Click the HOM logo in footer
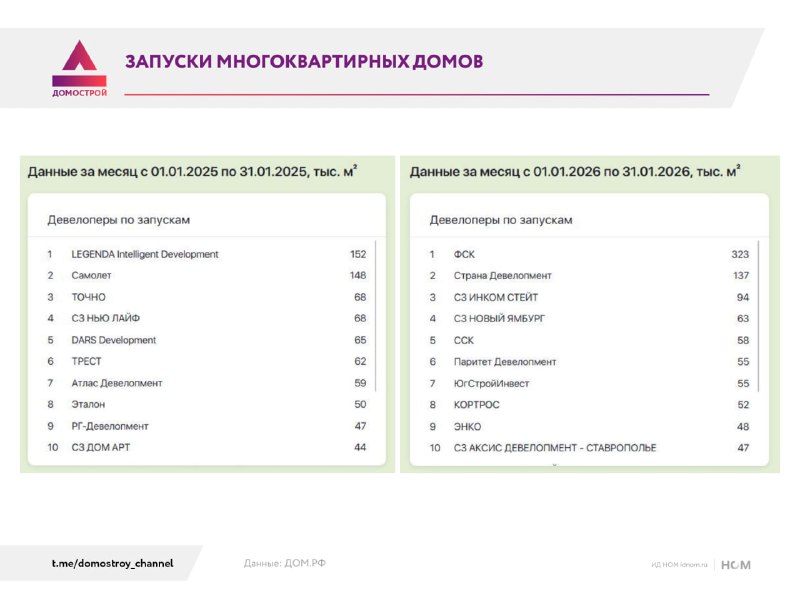Viewport: 800px width, 614px height. [x=735, y=565]
